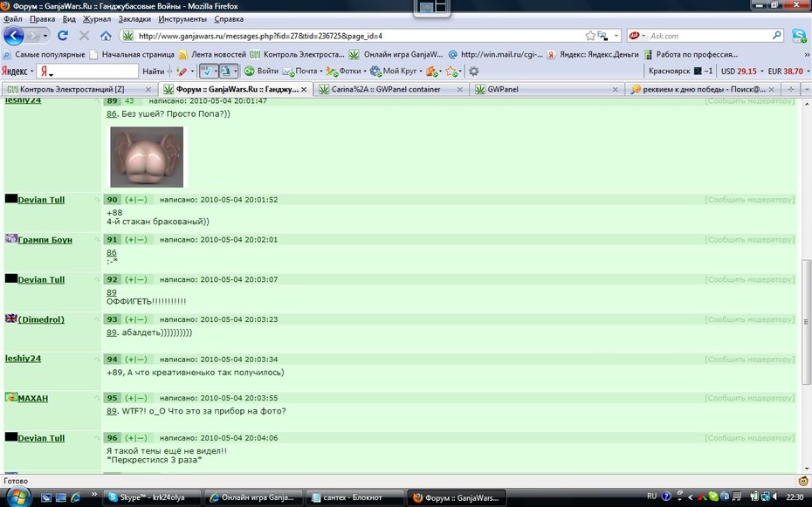This screenshot has width=812, height=507.
Task: Open МАХАН user profile link
Action: [x=32, y=398]
